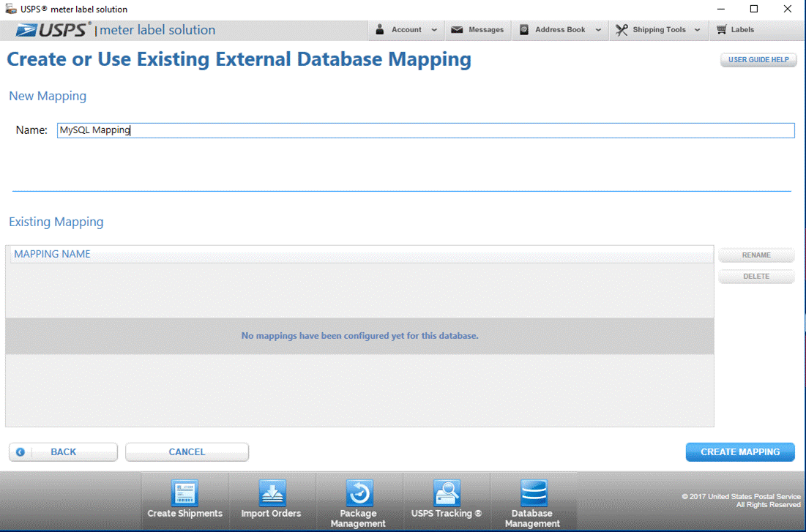This screenshot has width=806, height=532.
Task: Open USPS Tracking magnifier icon
Action: coord(446,493)
